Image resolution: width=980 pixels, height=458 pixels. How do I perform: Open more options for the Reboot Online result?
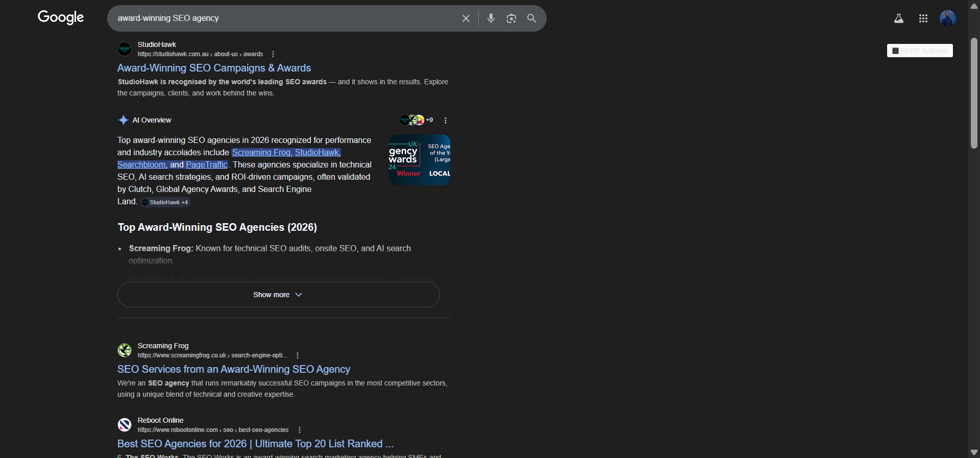[x=300, y=430]
